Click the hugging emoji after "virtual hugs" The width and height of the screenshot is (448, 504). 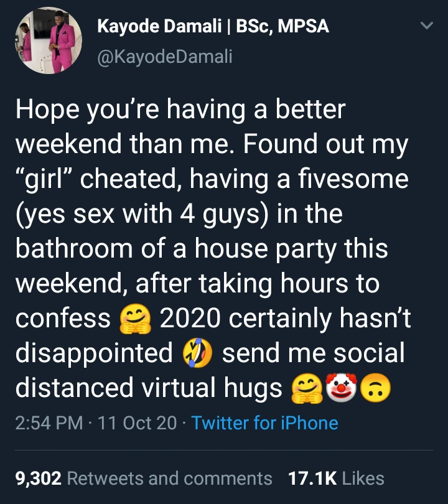[x=304, y=389]
